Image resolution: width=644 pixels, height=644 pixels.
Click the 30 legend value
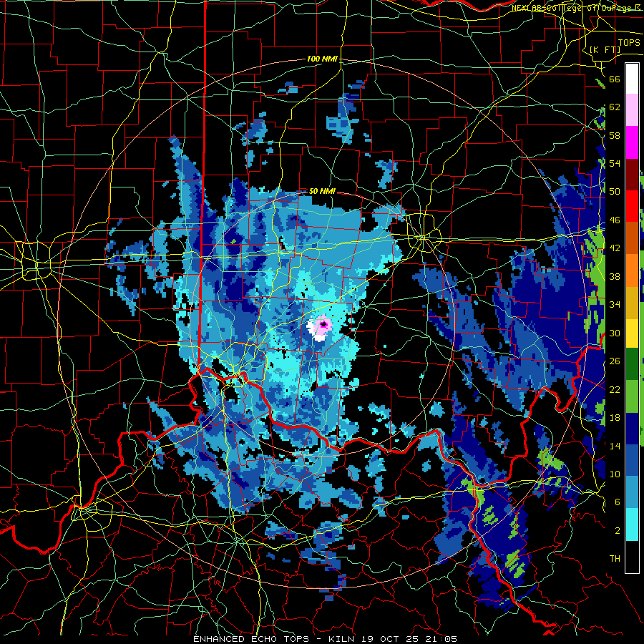(x=615, y=333)
